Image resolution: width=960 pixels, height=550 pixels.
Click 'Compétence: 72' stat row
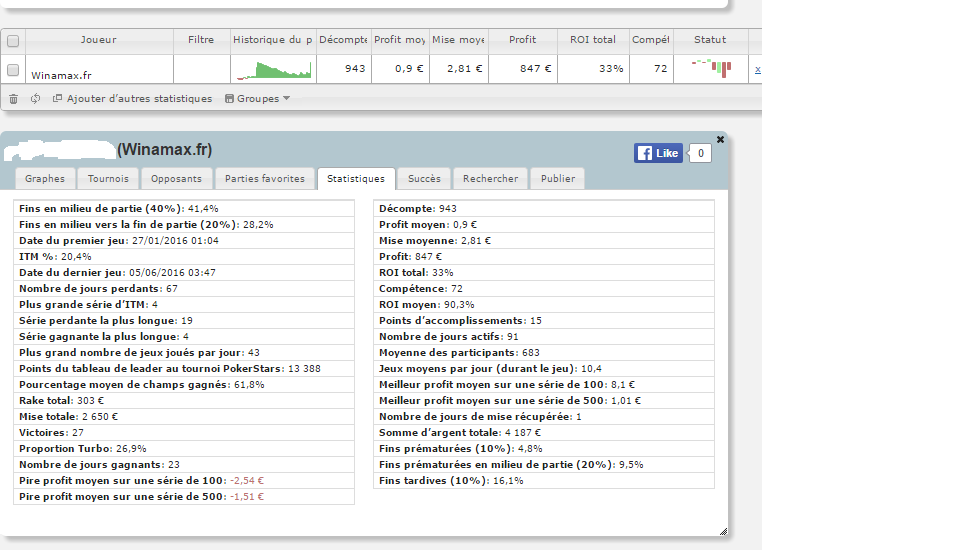click(544, 288)
